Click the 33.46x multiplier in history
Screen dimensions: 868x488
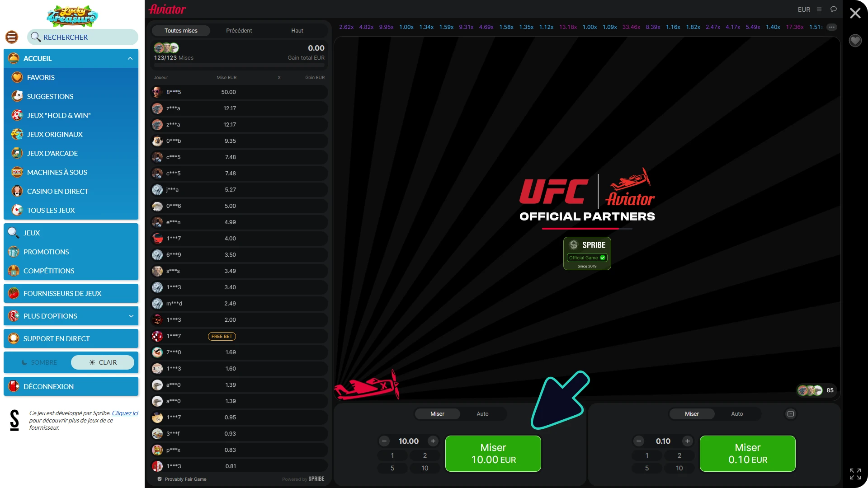631,27
